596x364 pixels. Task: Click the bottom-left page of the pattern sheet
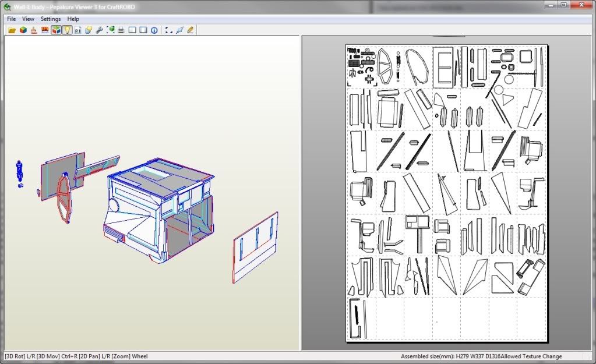click(x=361, y=319)
